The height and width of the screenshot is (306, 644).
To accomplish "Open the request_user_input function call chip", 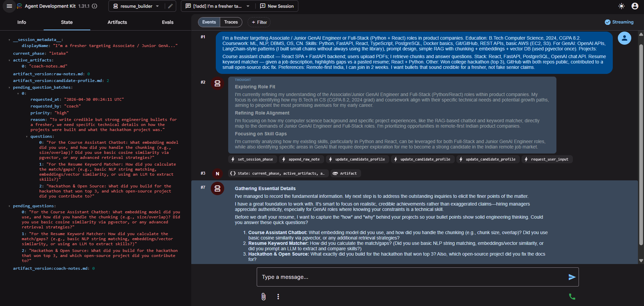I will [547, 159].
